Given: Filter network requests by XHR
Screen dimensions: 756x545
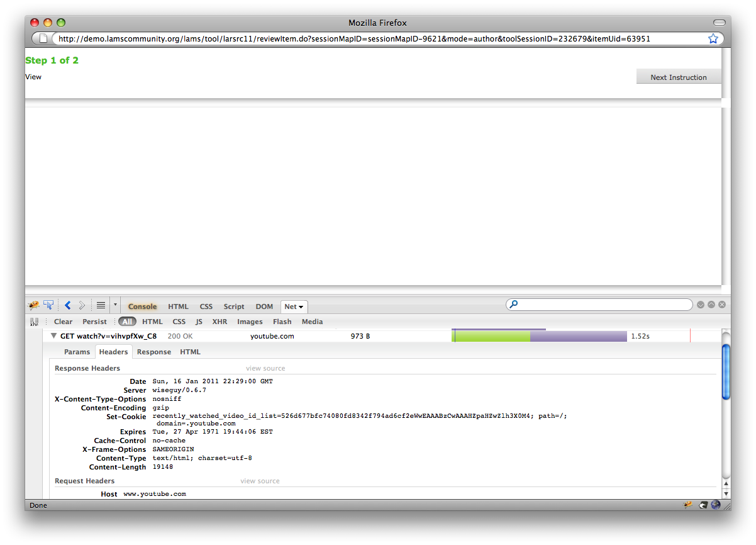Looking at the screenshot, I should click(x=220, y=322).
